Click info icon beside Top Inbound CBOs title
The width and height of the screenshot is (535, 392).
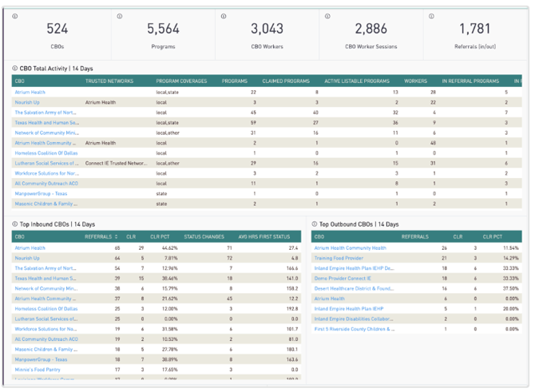click(15, 224)
